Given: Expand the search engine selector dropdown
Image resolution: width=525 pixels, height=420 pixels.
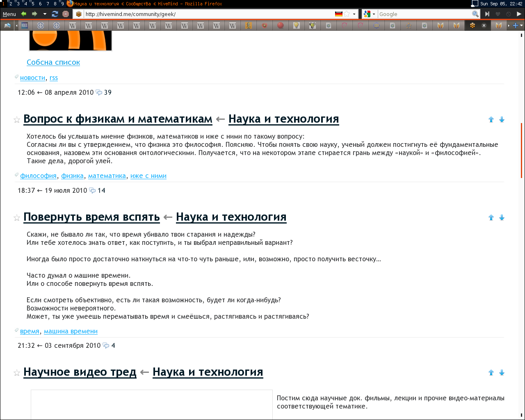Looking at the screenshot, I should (374, 14).
